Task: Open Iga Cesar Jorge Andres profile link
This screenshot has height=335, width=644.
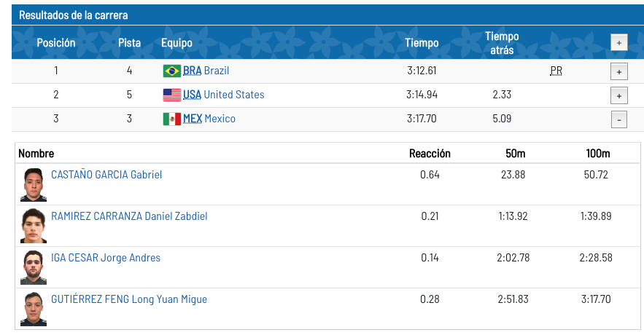Action: (106, 258)
